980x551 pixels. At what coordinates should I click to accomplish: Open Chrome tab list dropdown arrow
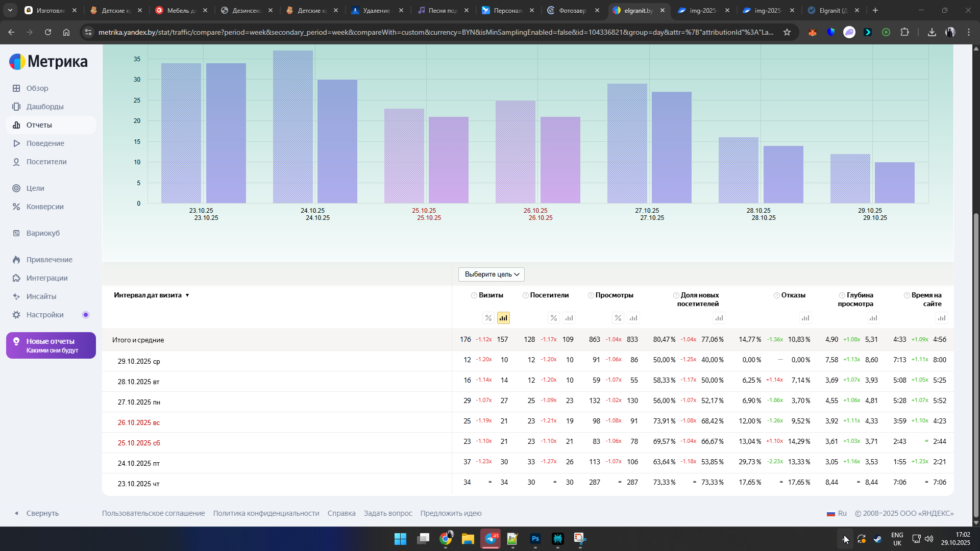(10, 10)
